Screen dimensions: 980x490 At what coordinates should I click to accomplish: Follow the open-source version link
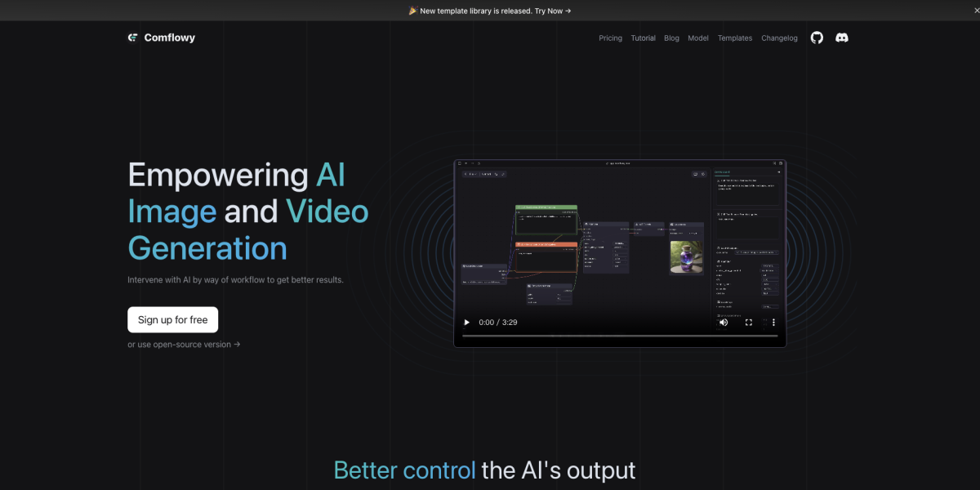[184, 345]
